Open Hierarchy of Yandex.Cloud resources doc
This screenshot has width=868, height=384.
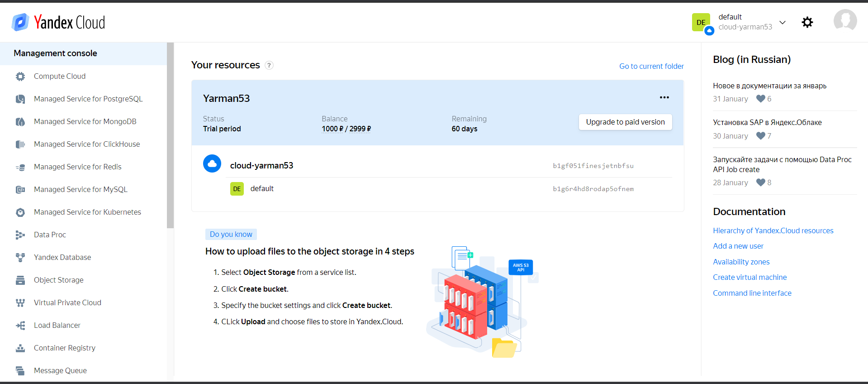pos(773,230)
